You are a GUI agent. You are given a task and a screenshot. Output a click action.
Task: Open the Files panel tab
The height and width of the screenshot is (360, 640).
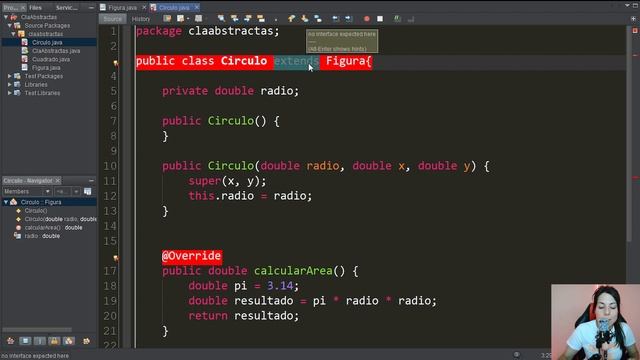click(36, 7)
